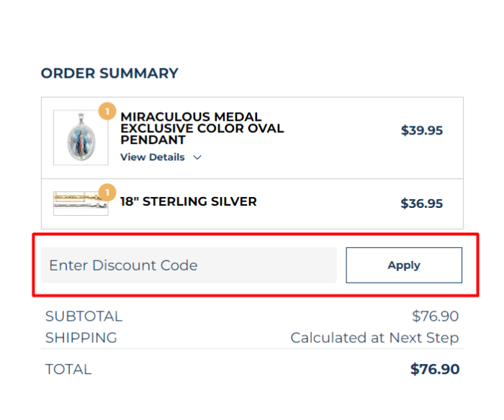504x420 pixels.
Task: Expand details with the View Details chevron
Action: click(197, 157)
